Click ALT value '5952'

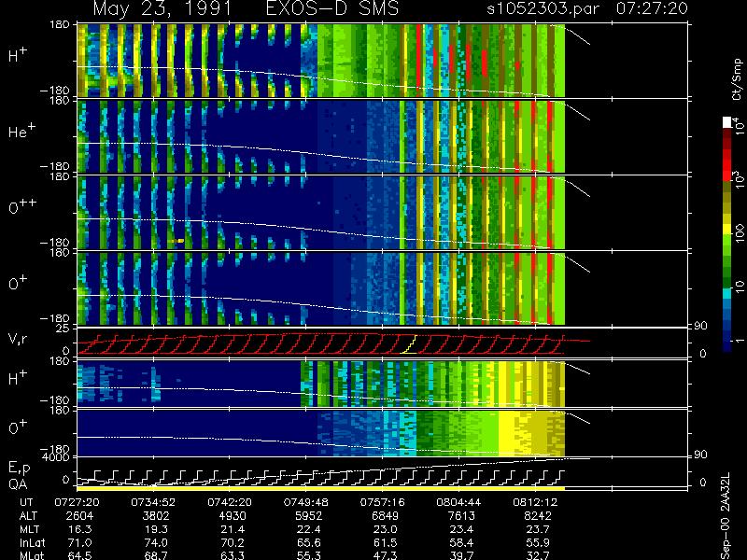(x=308, y=516)
